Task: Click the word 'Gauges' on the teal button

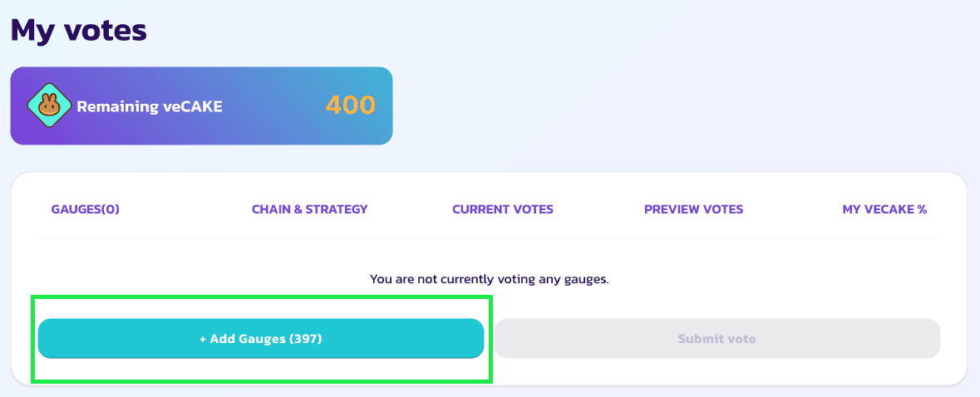Action: pos(263,339)
